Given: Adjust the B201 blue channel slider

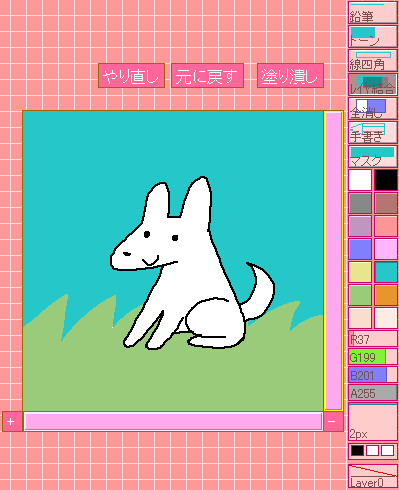Looking at the screenshot, I should tap(373, 375).
